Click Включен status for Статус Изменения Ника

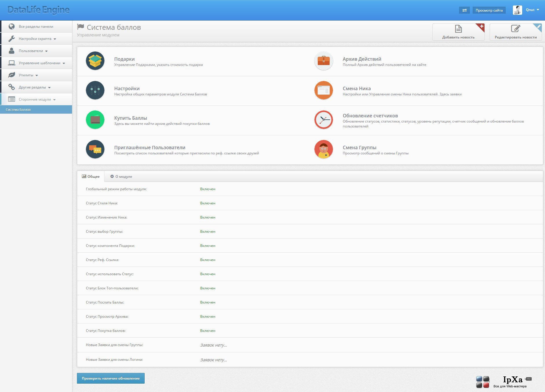coord(208,217)
